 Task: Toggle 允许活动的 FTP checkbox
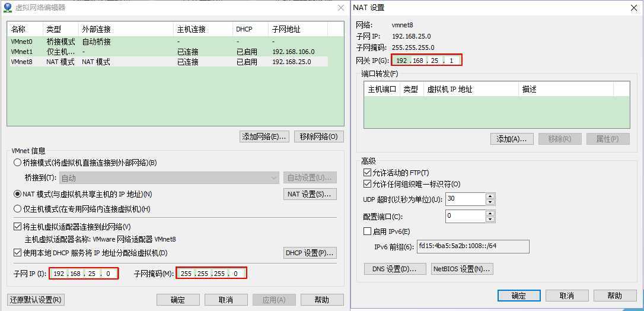tap(367, 173)
